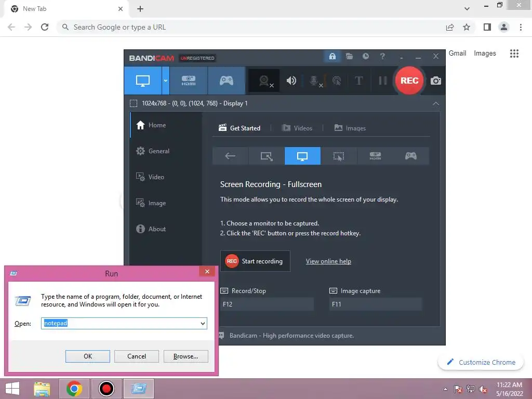This screenshot has height=399, width=532.
Task: Open Gmail link on New Tab page
Action: 457,54
